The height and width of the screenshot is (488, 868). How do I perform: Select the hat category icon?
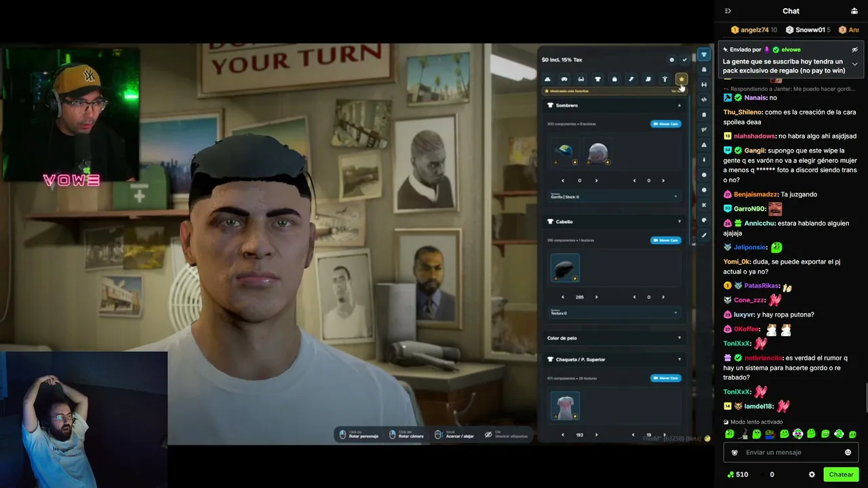(547, 79)
